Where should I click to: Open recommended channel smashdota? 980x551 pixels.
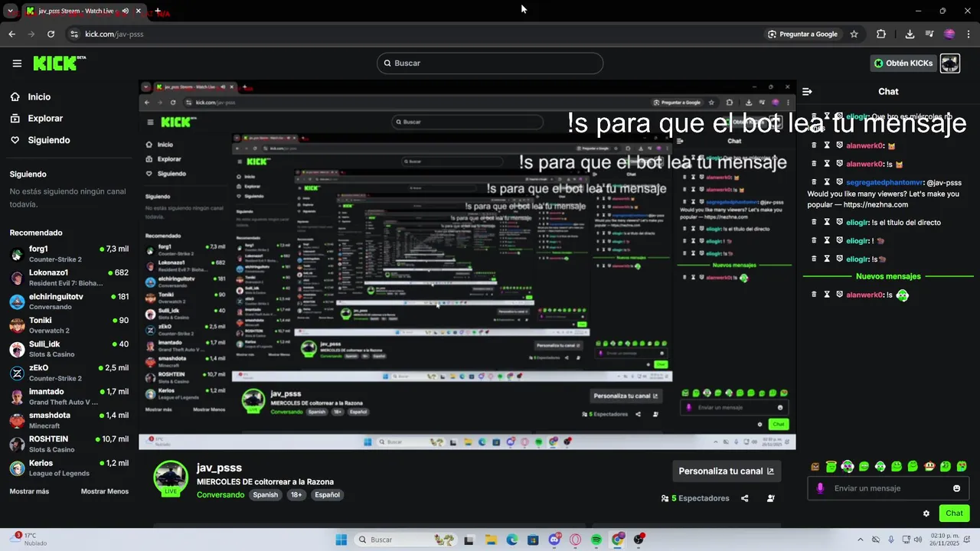click(69, 420)
